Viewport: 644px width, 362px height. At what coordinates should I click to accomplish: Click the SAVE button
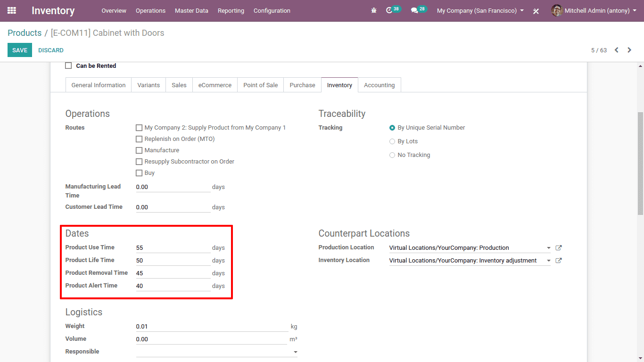pyautogui.click(x=20, y=50)
